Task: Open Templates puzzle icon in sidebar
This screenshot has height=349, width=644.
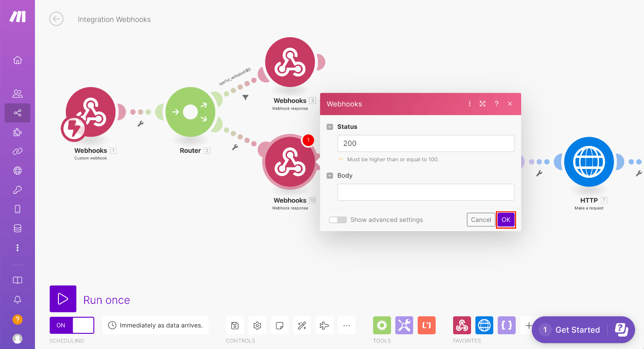Action: pyautogui.click(x=17, y=132)
